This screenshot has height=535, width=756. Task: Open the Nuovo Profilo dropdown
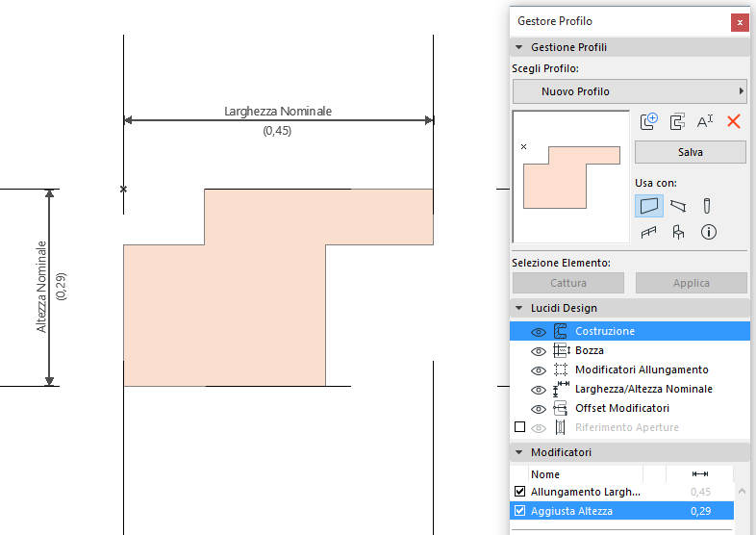[x=629, y=91]
